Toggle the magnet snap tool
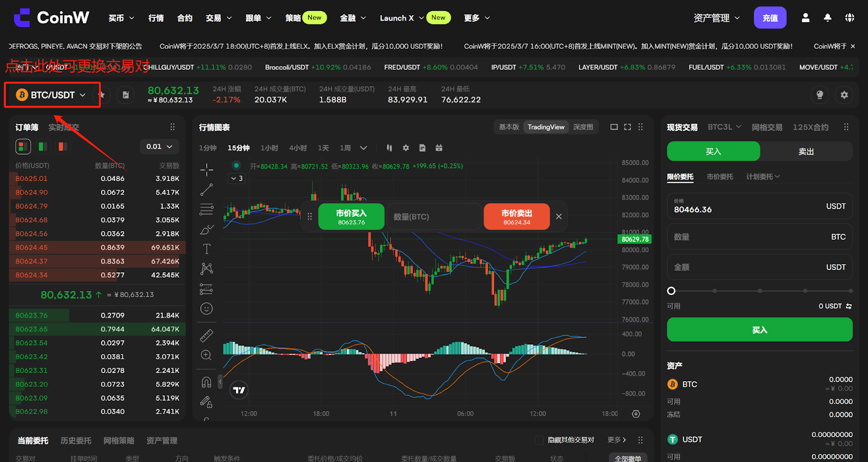 pyautogui.click(x=207, y=382)
